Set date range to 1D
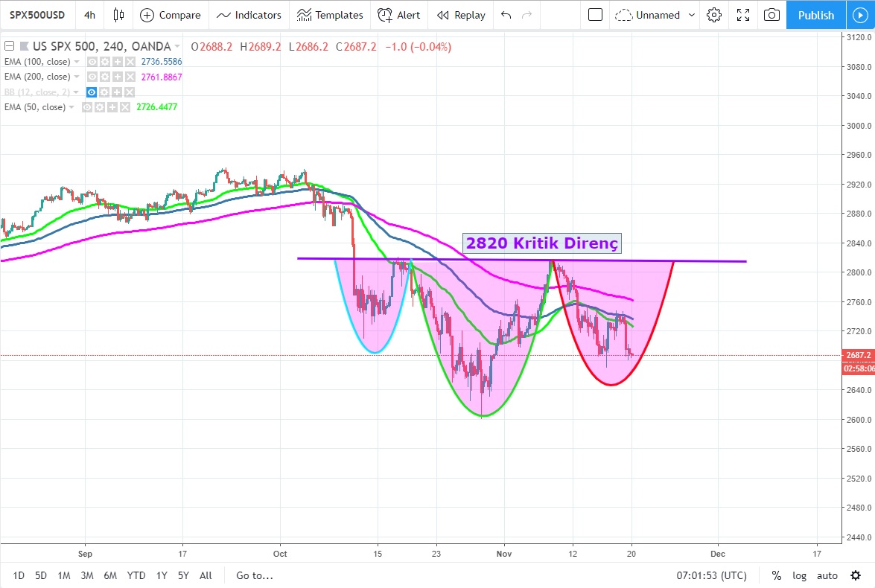 (19, 575)
